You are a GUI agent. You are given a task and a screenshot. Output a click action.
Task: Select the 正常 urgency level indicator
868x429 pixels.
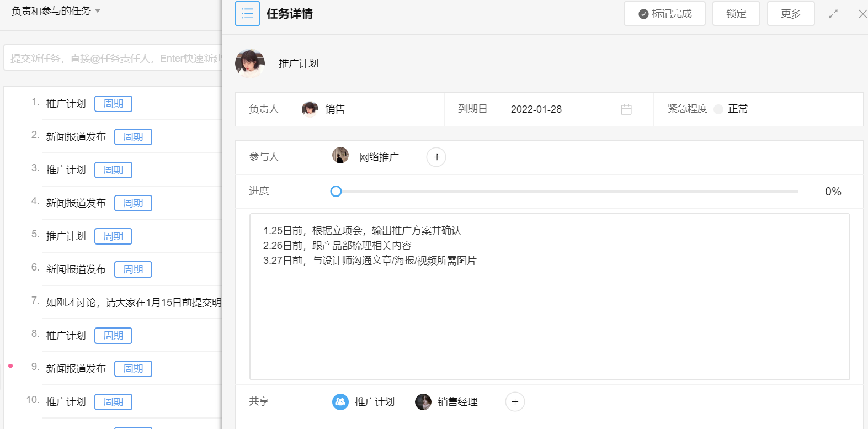pyautogui.click(x=718, y=109)
